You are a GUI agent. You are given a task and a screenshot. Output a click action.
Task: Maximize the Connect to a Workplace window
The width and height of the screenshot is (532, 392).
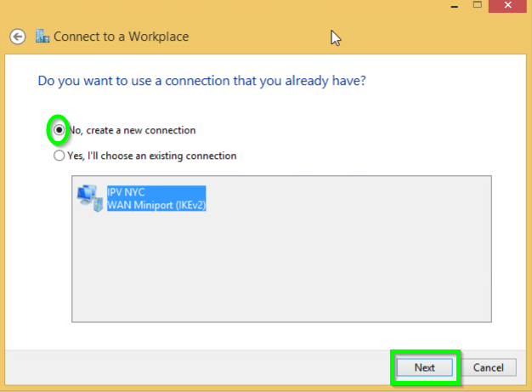477,5
